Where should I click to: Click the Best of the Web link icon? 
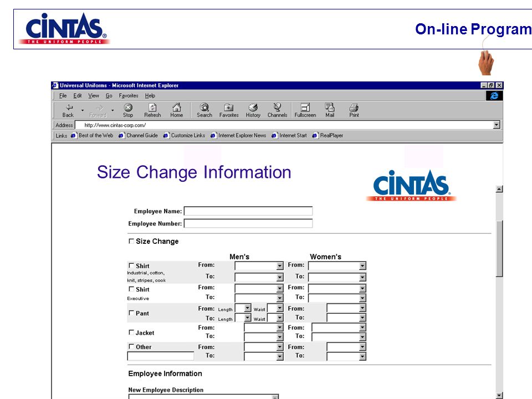coord(74,136)
